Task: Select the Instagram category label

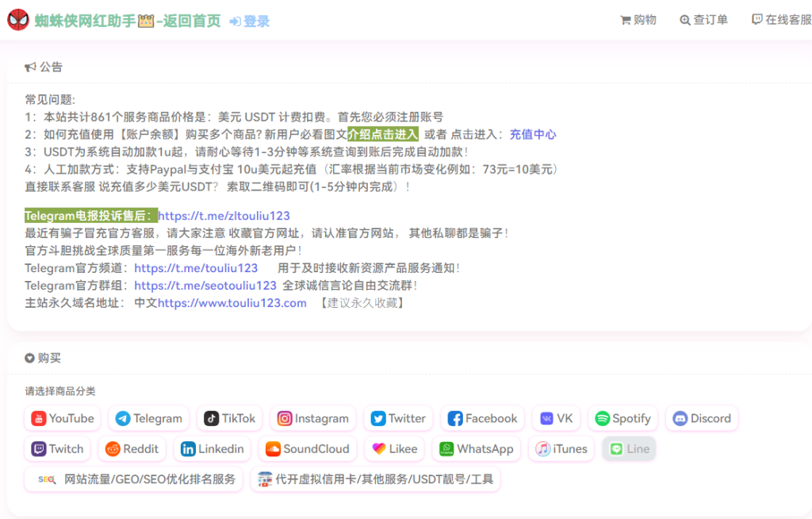Action: 322,418
